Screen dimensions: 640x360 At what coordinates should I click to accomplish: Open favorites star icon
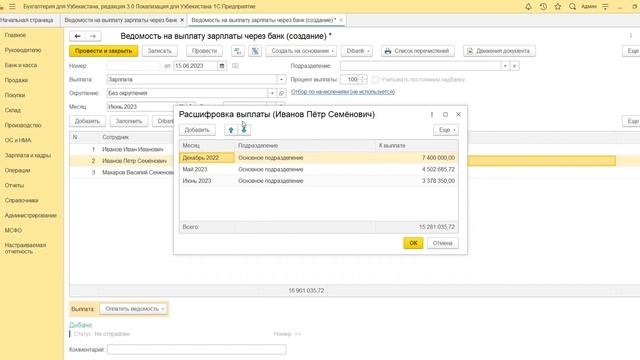558,7
